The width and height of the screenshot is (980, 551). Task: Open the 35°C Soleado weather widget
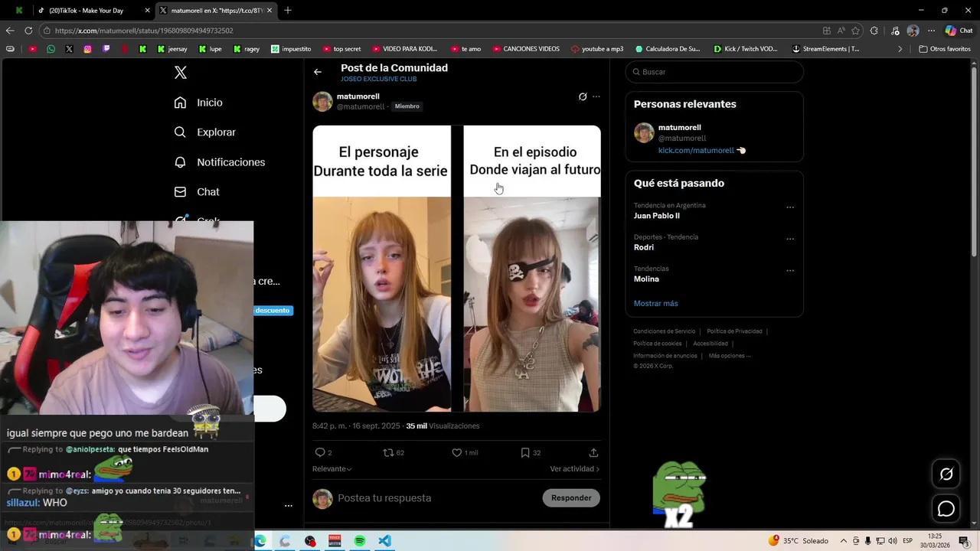(x=799, y=541)
